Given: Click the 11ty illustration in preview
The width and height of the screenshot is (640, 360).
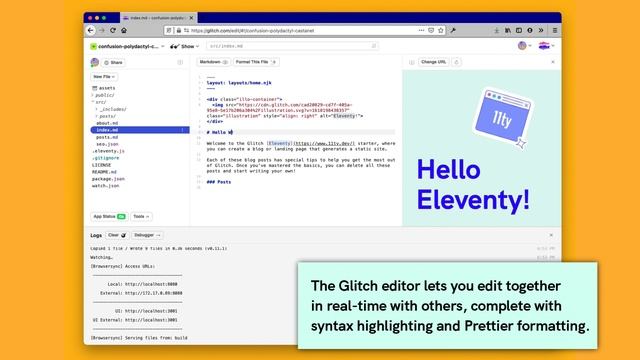Looking at the screenshot, I should coord(503,118).
